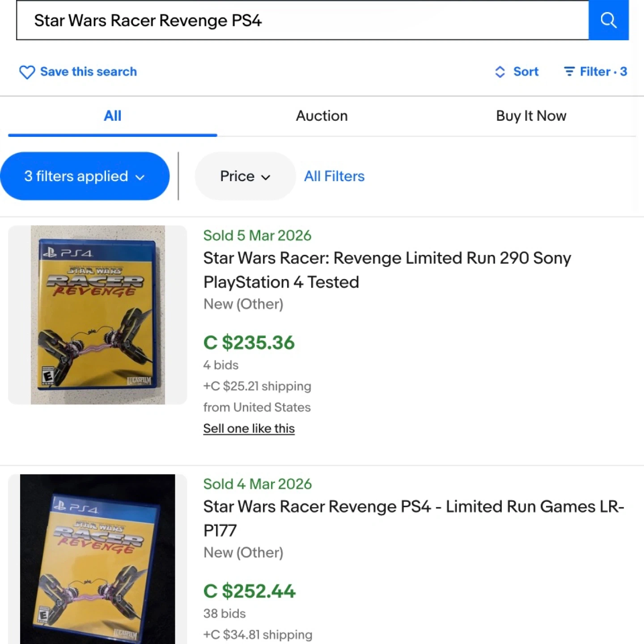This screenshot has width=644, height=644.
Task: Tap the heart icon to save search
Action: pos(27,72)
